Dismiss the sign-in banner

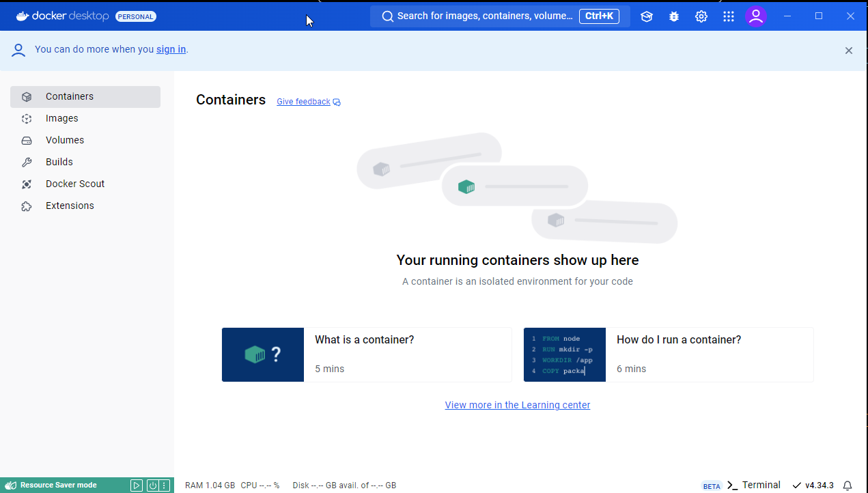pos(849,51)
